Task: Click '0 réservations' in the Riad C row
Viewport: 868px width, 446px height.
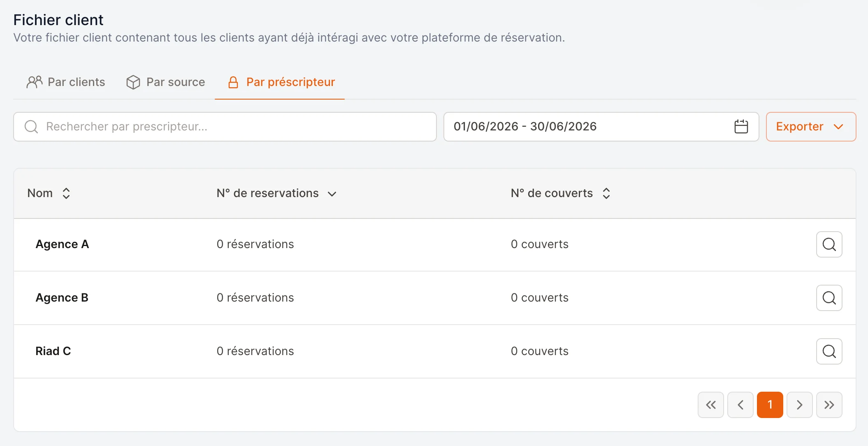Action: (x=255, y=351)
